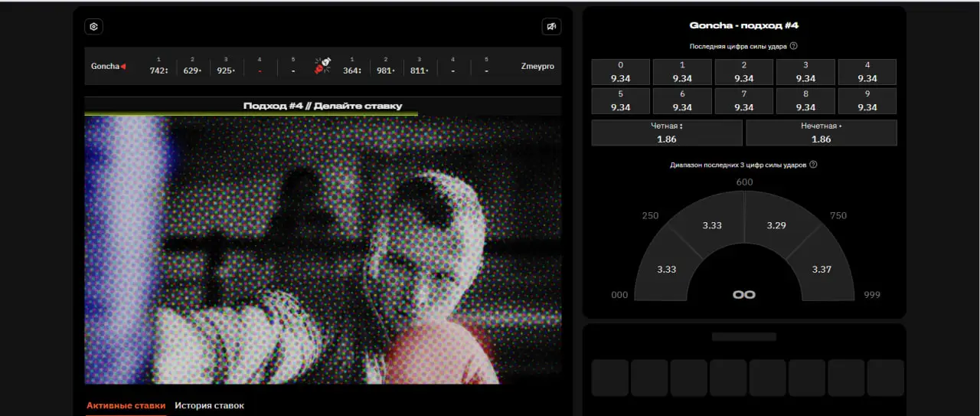
Task: Switch to the "История ставок" tab
Action: (x=209, y=405)
